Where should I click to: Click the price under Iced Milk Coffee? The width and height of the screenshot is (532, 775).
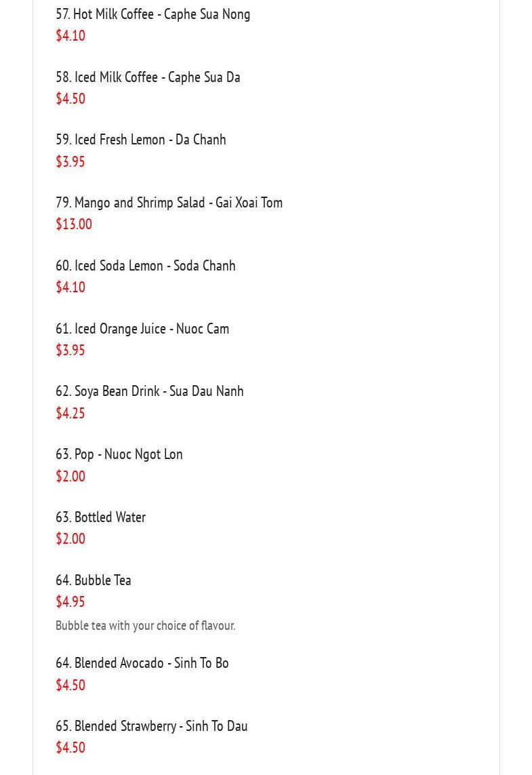click(70, 99)
